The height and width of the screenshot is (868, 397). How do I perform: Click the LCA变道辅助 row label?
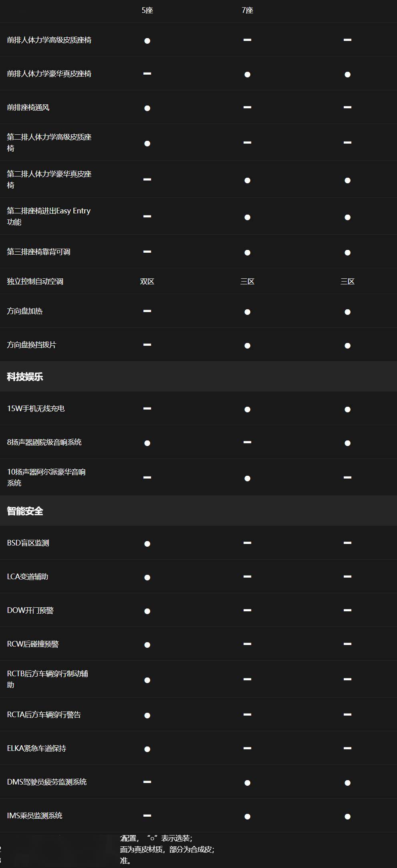28,576
